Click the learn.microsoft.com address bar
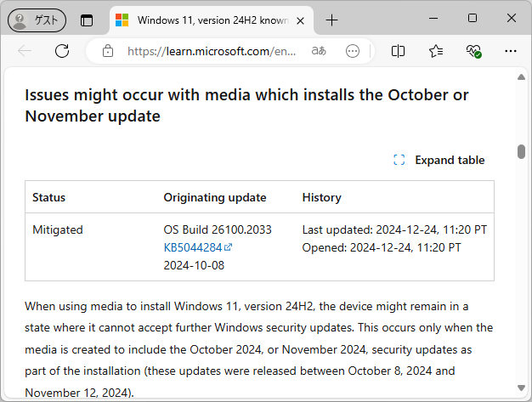Screen dimensions: 532x402 [211, 51]
